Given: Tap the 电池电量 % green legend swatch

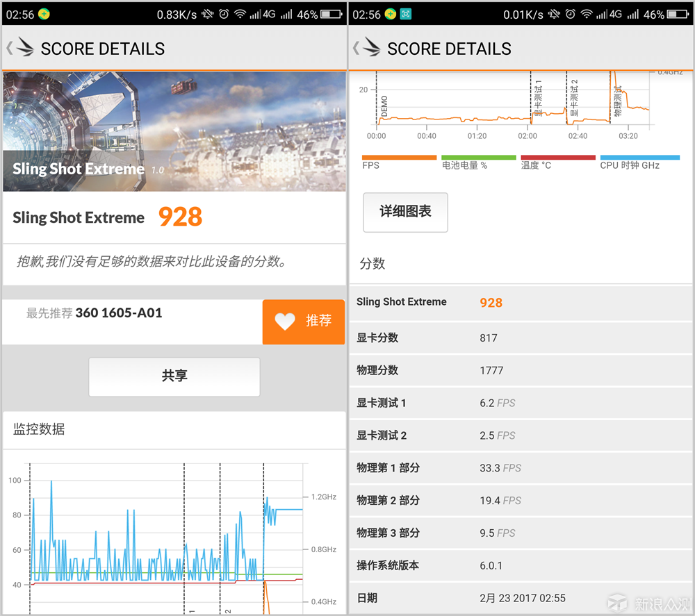Looking at the screenshot, I should click(x=479, y=157).
